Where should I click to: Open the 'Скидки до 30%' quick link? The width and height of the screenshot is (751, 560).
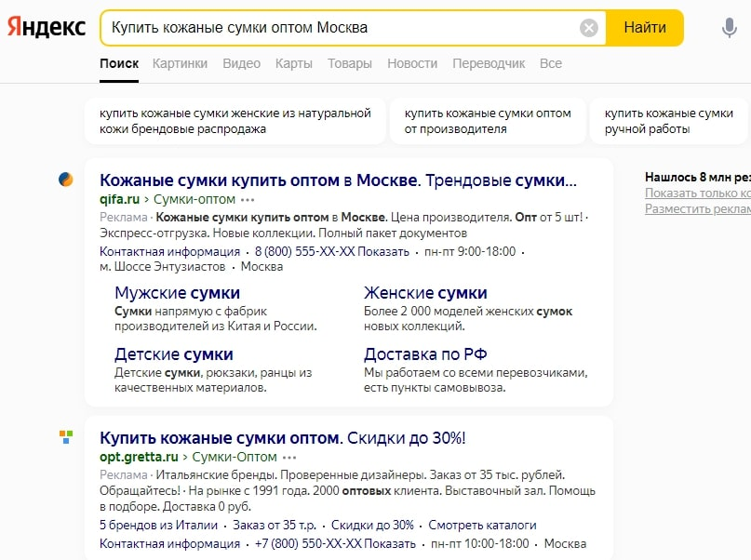coord(372,525)
